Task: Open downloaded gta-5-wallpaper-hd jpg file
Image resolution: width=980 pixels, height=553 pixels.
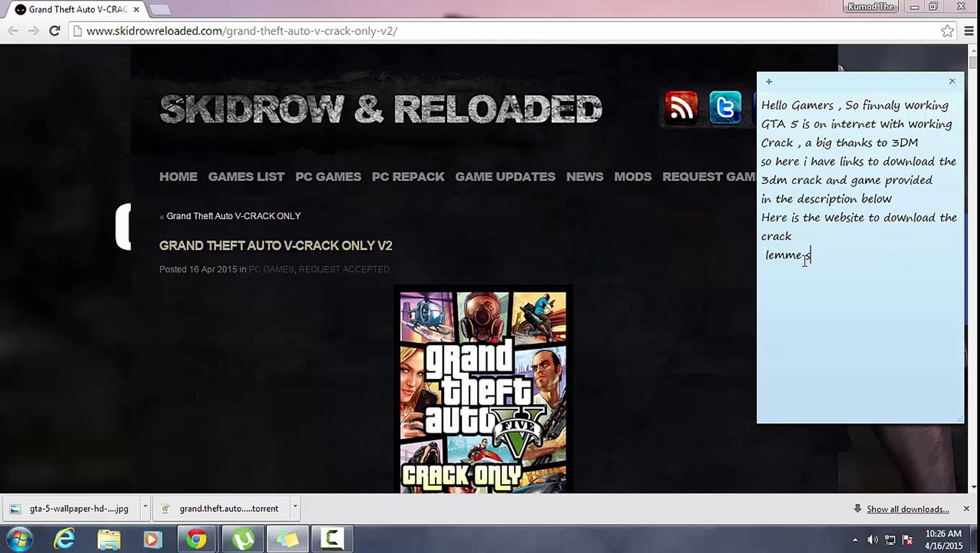Action: [x=72, y=508]
